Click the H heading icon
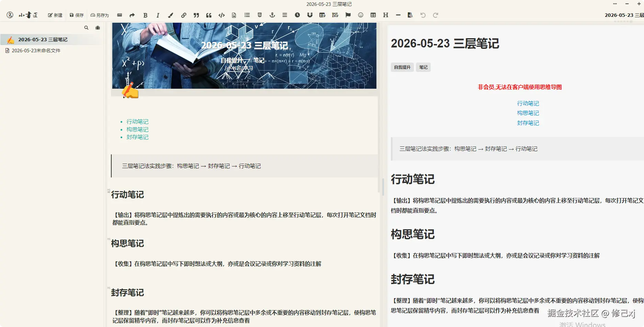 (386, 15)
